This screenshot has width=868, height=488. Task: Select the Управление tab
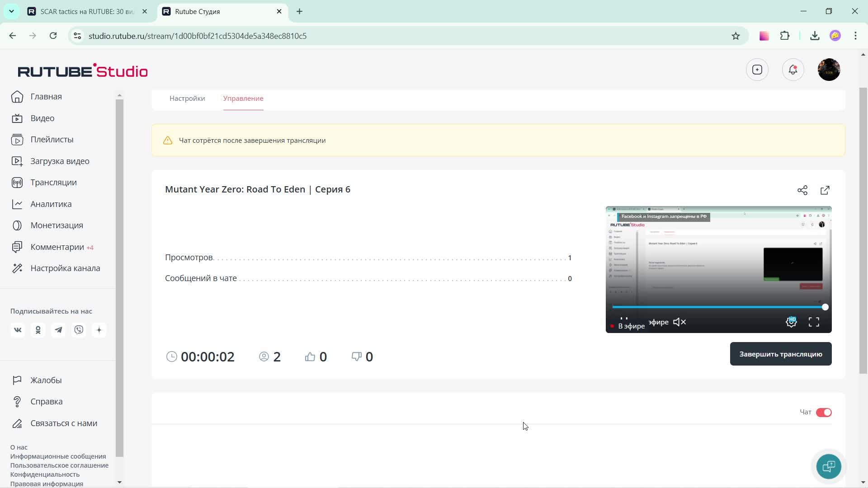(x=243, y=99)
